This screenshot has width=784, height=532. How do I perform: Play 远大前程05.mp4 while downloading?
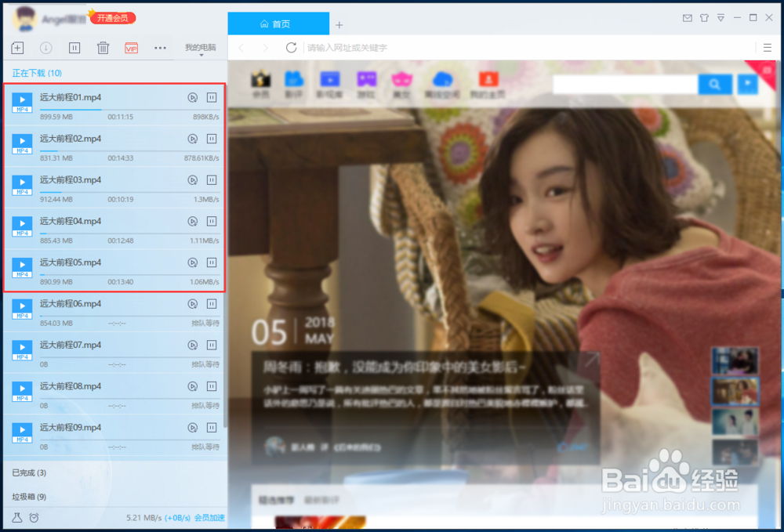click(193, 262)
